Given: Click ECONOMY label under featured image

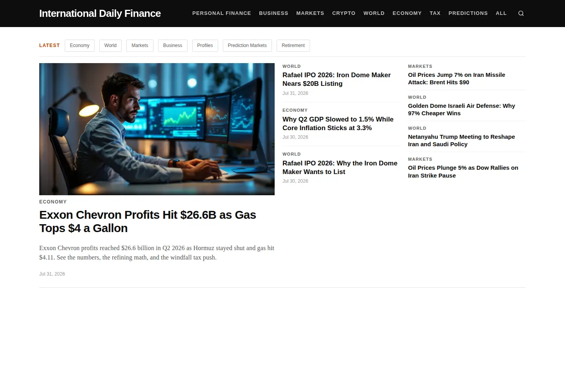Looking at the screenshot, I should [53, 202].
